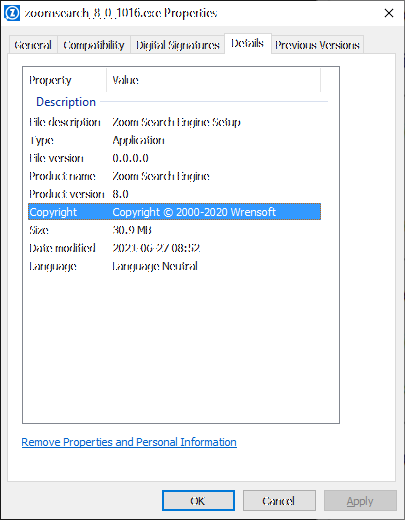Select the Details tab

tap(247, 43)
